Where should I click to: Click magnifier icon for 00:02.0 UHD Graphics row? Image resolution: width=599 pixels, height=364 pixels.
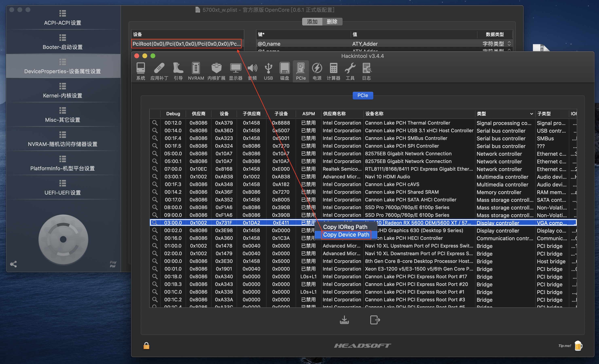tap(155, 230)
